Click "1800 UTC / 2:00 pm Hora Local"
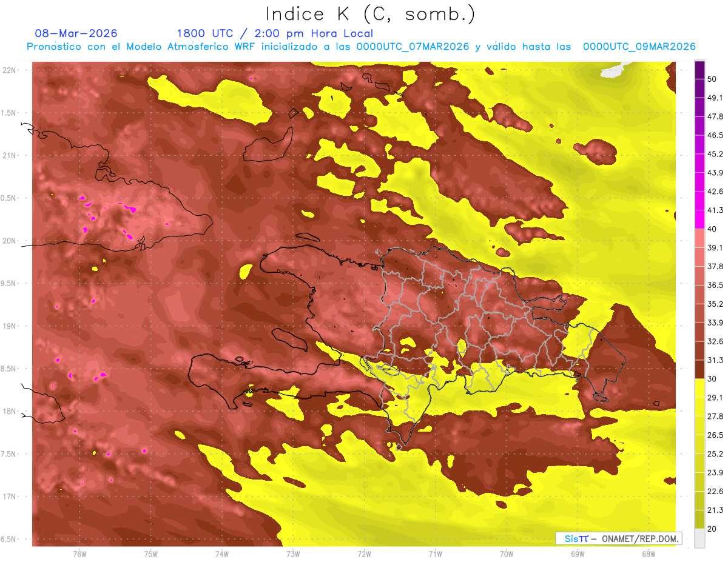The height and width of the screenshot is (562, 728). coord(275,33)
